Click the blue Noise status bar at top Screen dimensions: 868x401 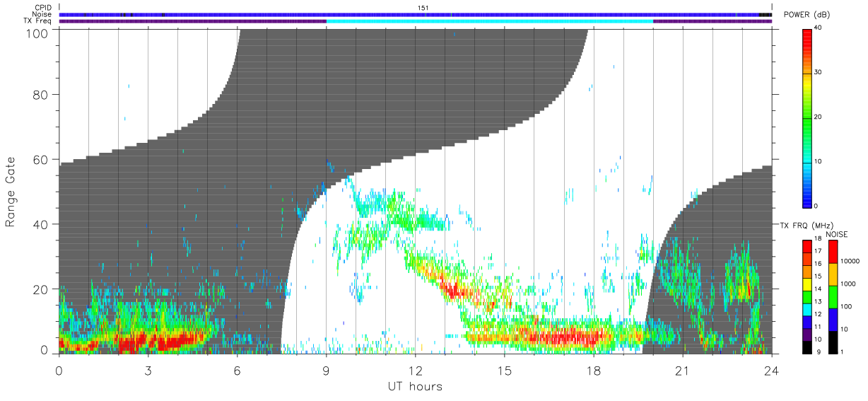pyautogui.click(x=416, y=14)
